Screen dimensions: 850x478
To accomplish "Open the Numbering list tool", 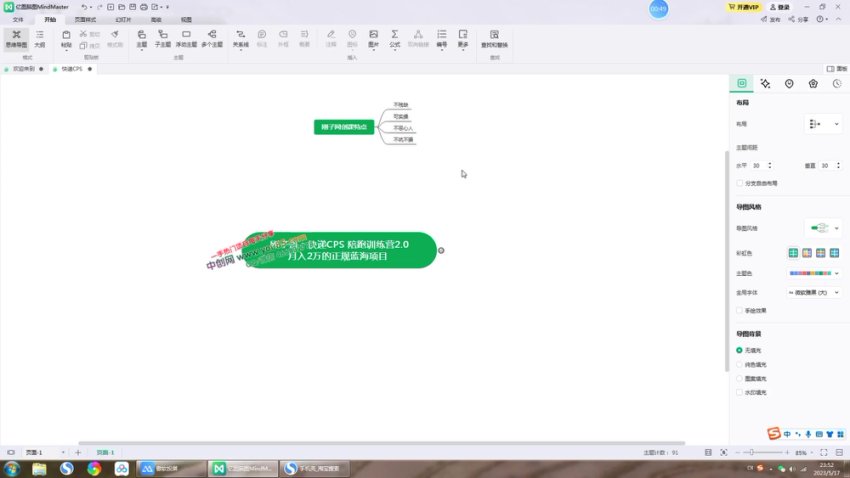I will click(442, 38).
